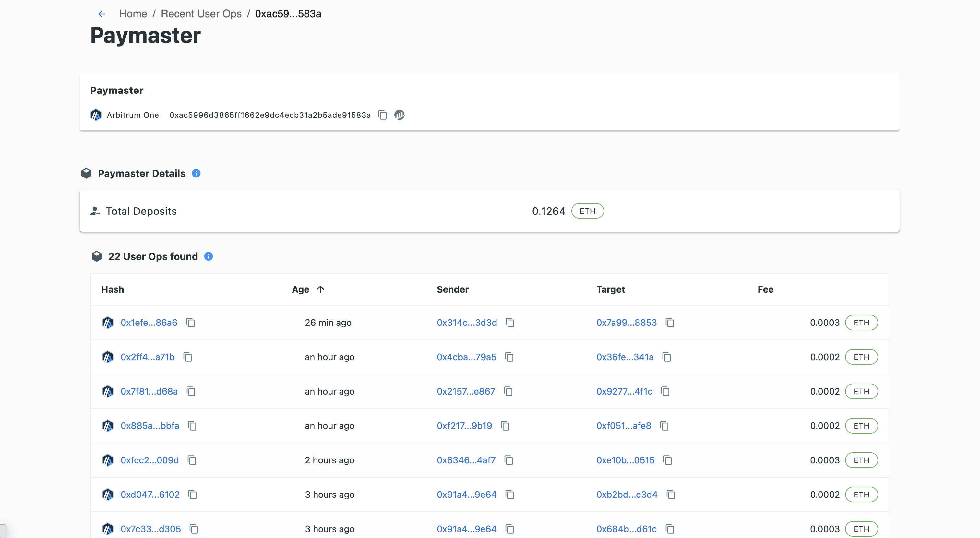This screenshot has height=538, width=980.
Task: Click the Arbitrum One network logo in Paymaster card
Action: pos(96,115)
